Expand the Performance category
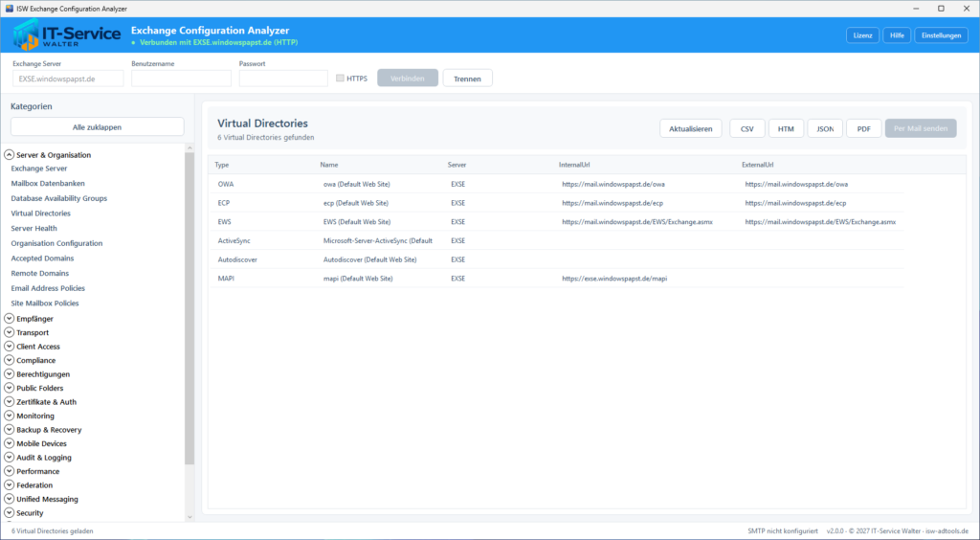 pyautogui.click(x=9, y=471)
